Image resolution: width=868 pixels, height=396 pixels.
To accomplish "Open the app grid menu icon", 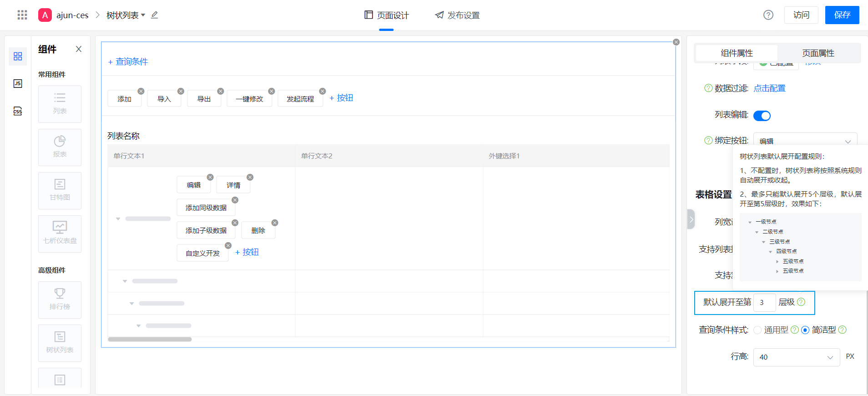I will pyautogui.click(x=22, y=15).
